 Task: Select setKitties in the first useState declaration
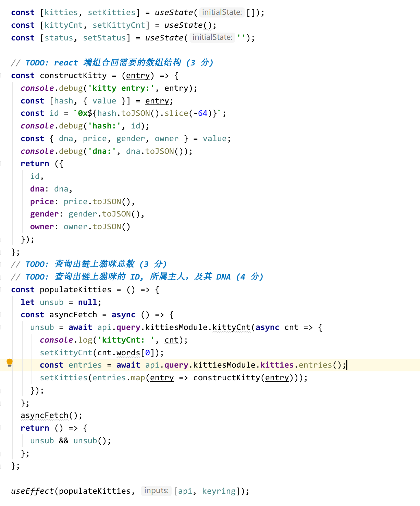(x=112, y=12)
